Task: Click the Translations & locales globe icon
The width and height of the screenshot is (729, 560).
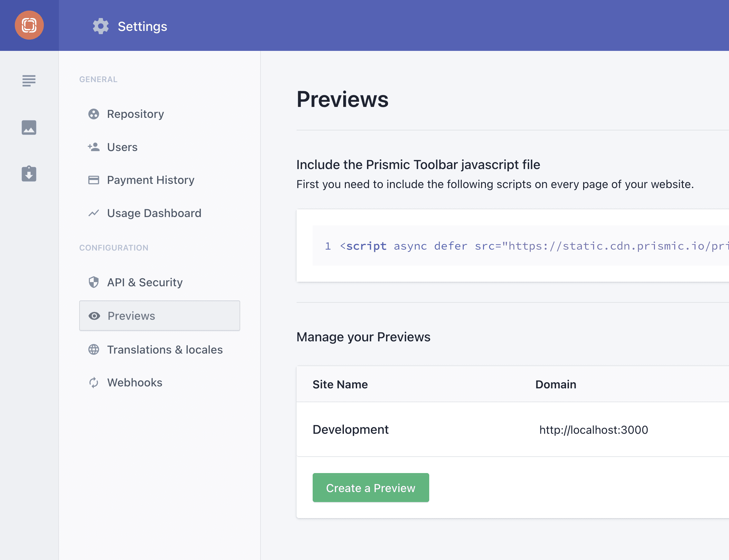Action: click(93, 349)
